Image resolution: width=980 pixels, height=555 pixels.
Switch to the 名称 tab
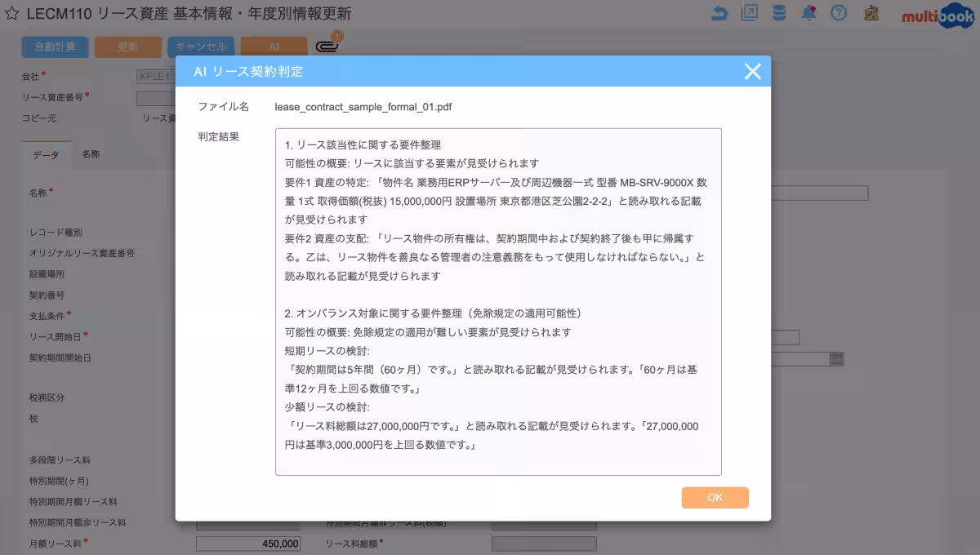click(91, 153)
